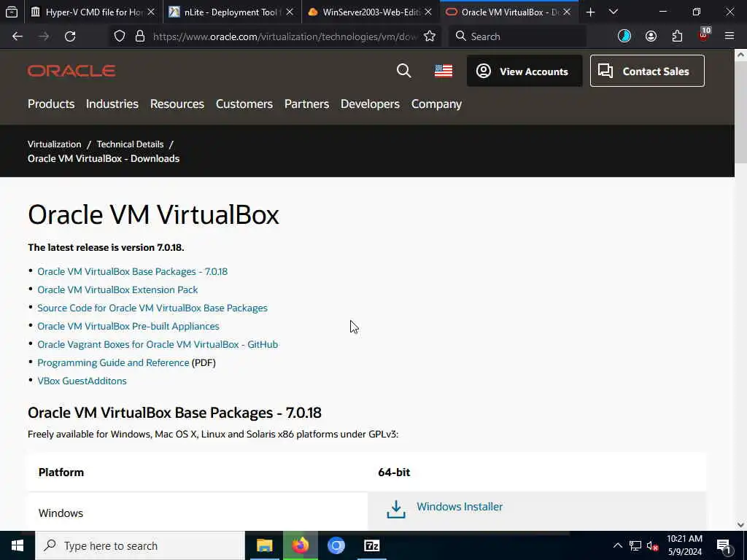
Task: Open Oracle Vagrant Boxes GitHub link
Action: pos(158,344)
